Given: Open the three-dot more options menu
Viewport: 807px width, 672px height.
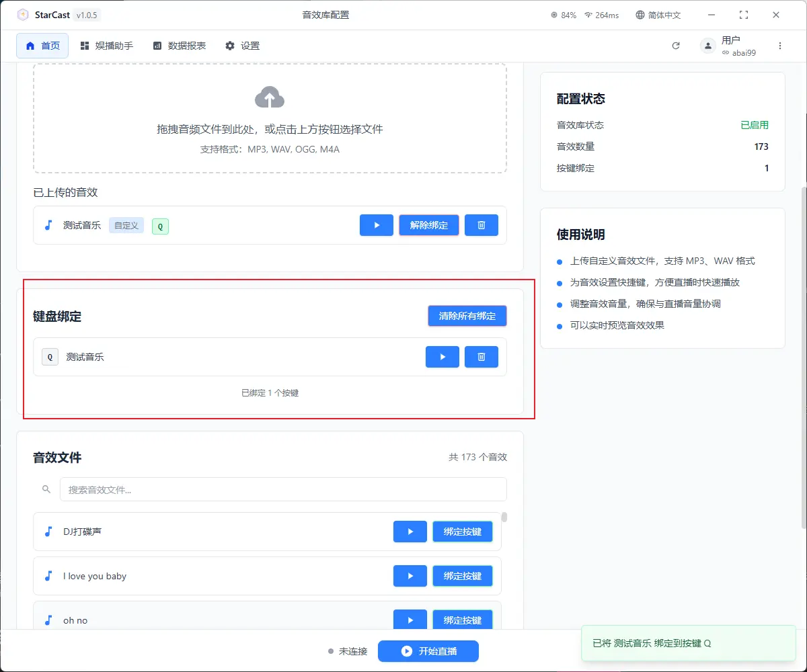Looking at the screenshot, I should pos(780,46).
